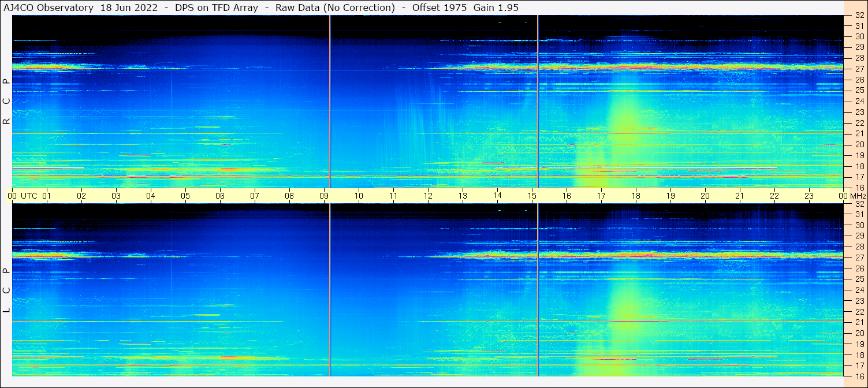Click the "10" hour label
This screenshot has height=388, width=868.
click(x=359, y=196)
